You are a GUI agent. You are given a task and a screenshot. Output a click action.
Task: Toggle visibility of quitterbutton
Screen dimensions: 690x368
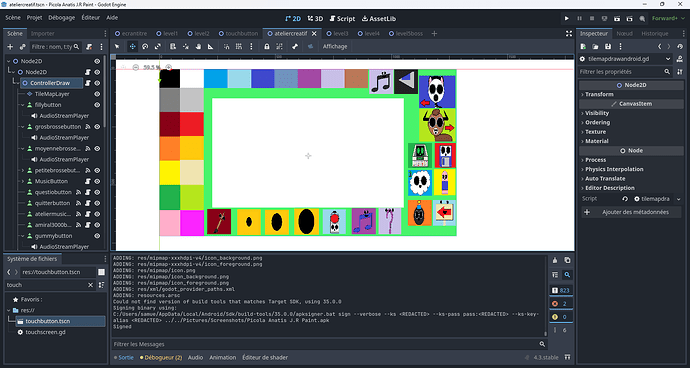coord(97,203)
